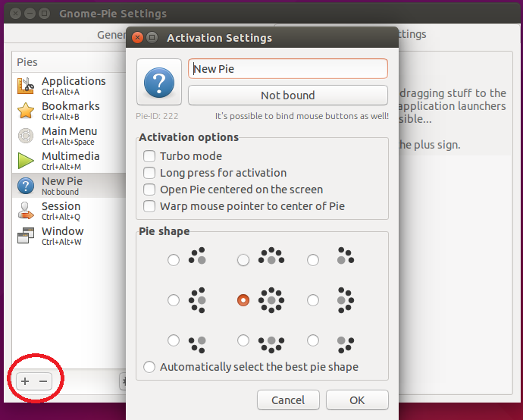Select Main Menu pie entry
The width and height of the screenshot is (523, 420).
(69, 136)
